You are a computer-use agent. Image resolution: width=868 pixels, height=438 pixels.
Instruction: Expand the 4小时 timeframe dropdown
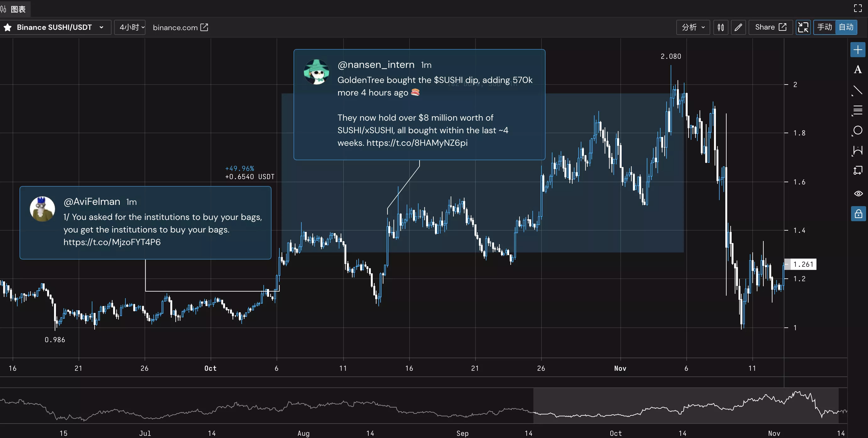pos(130,27)
